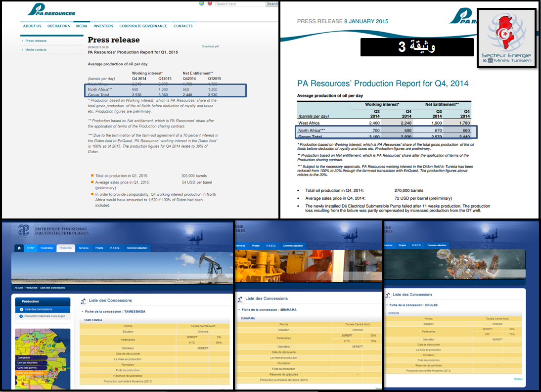Open the Projets tab on the TAMESSMIDA page

click(x=99, y=248)
